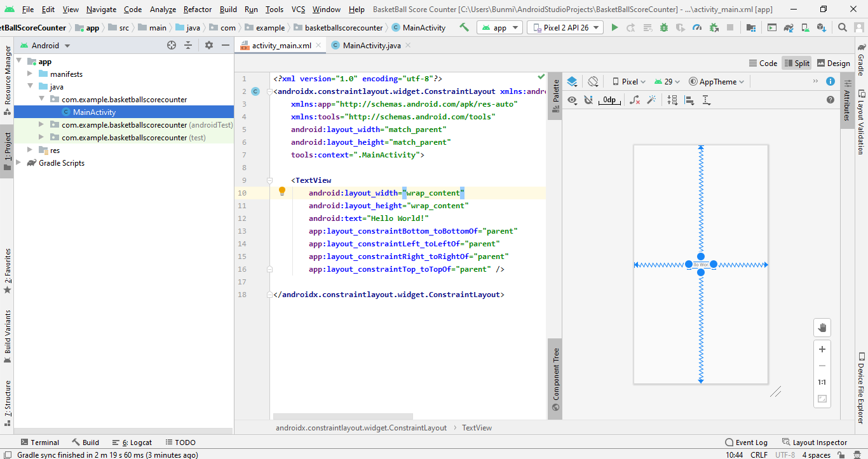Open Project panel settings gear icon

pyautogui.click(x=209, y=45)
